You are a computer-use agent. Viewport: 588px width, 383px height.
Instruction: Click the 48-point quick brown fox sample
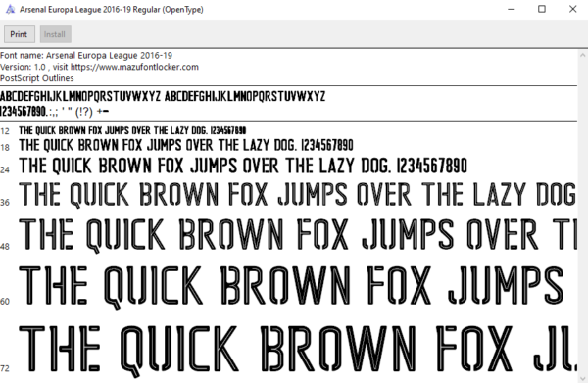[298, 235]
